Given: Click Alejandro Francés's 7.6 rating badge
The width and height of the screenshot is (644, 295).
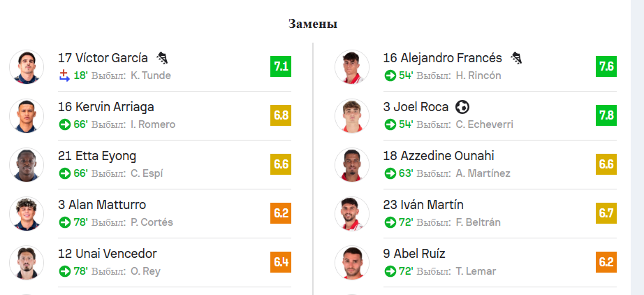Looking at the screenshot, I should 606,66.
